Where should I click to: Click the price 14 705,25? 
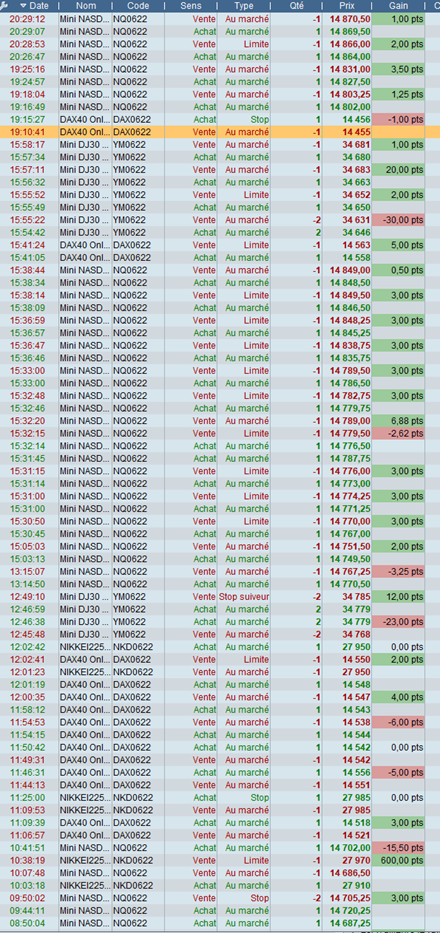point(350,898)
